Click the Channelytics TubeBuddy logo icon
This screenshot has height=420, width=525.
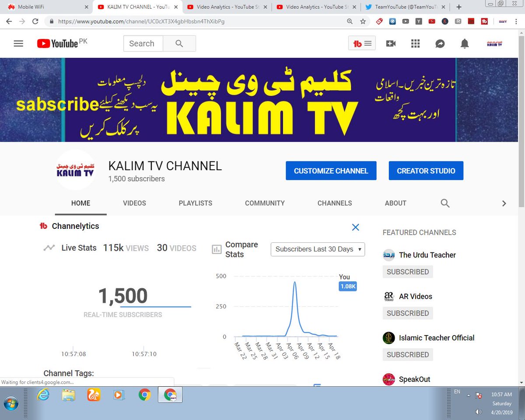pyautogui.click(x=43, y=226)
